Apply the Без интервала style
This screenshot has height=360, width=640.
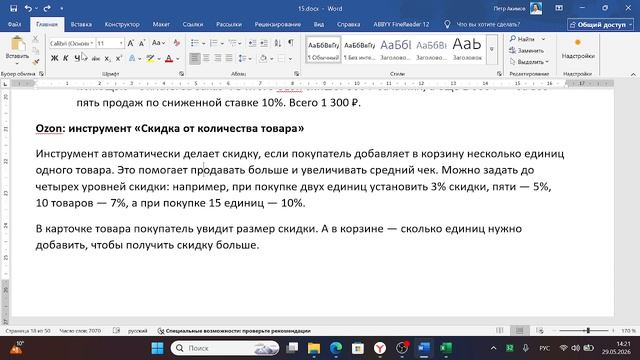(x=359, y=49)
